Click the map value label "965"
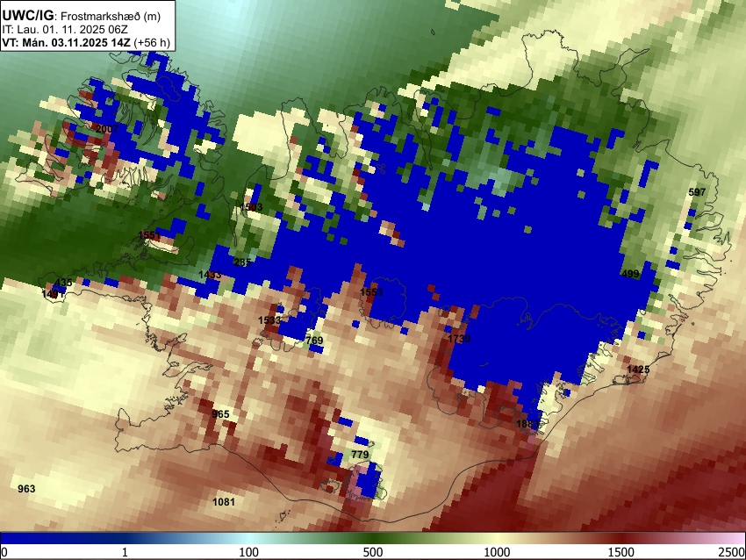Viewport: 746px width, 560px height. pos(220,414)
